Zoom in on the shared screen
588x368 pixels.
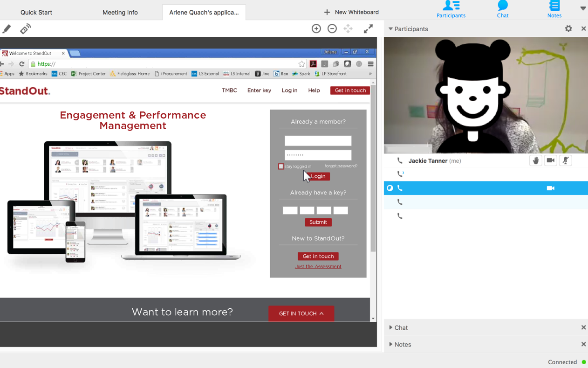[x=316, y=29]
